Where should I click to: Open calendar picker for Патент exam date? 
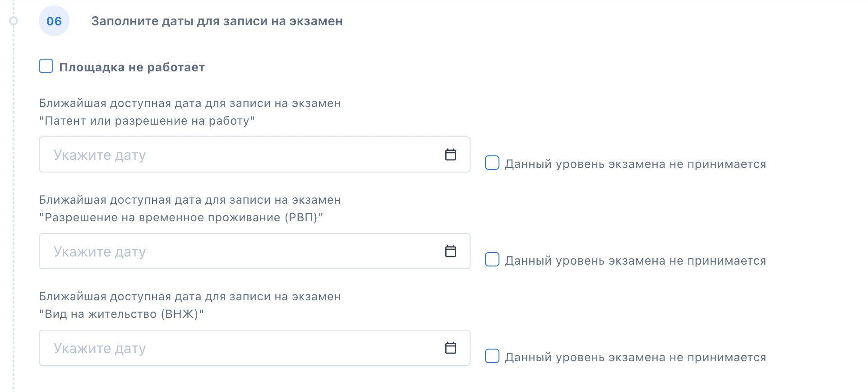click(x=450, y=154)
